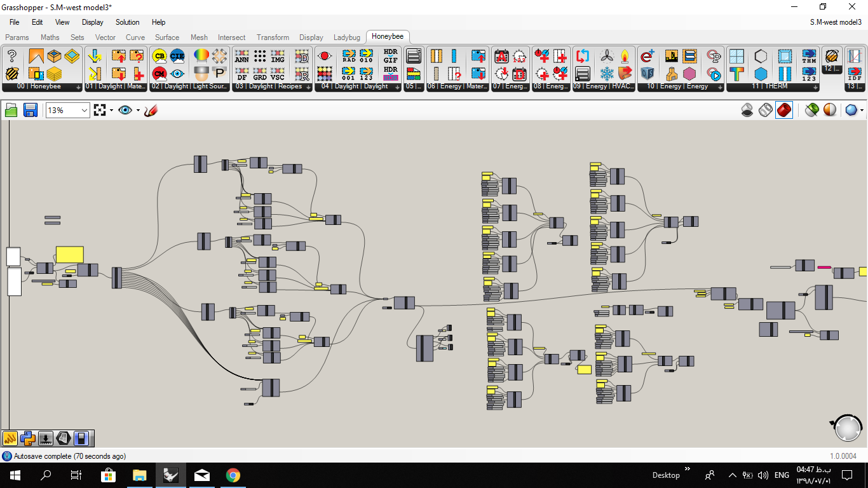Select the yellow-and-black striped Honeybee bee component
This screenshot has width=868, height=488.
click(x=11, y=74)
